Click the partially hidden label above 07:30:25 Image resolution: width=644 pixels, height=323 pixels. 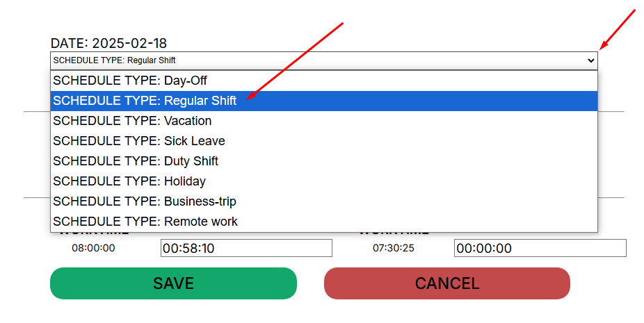394,233
